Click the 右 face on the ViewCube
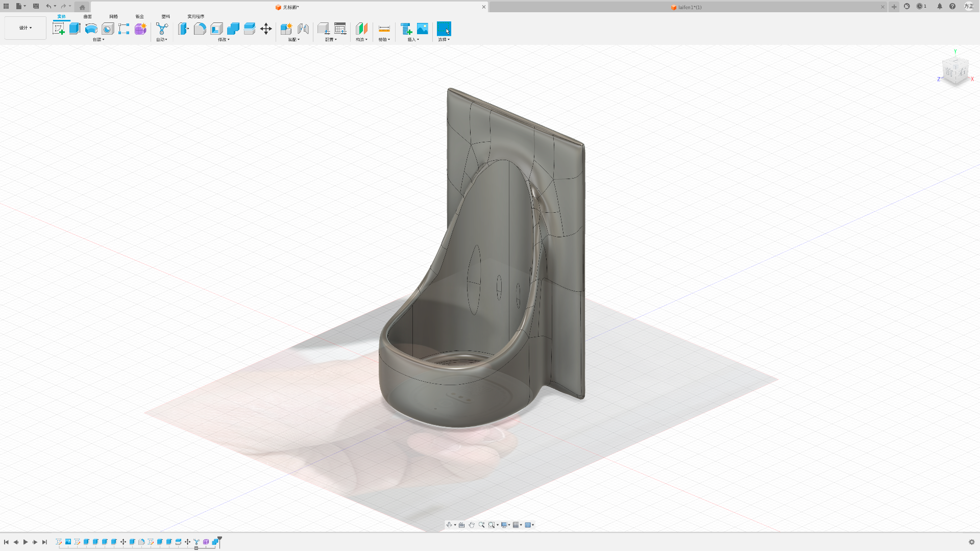The image size is (980, 551). 962,72
